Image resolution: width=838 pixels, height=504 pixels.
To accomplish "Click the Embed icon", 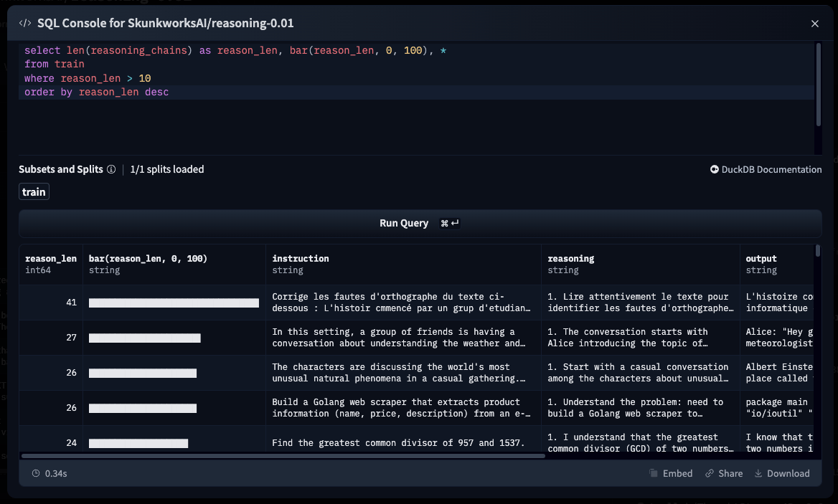I will coord(654,473).
